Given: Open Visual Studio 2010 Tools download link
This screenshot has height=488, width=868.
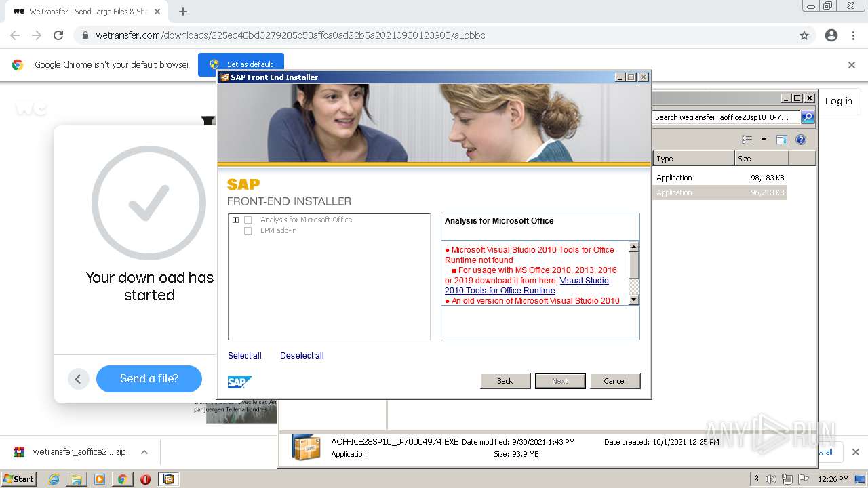Looking at the screenshot, I should coord(527,285).
